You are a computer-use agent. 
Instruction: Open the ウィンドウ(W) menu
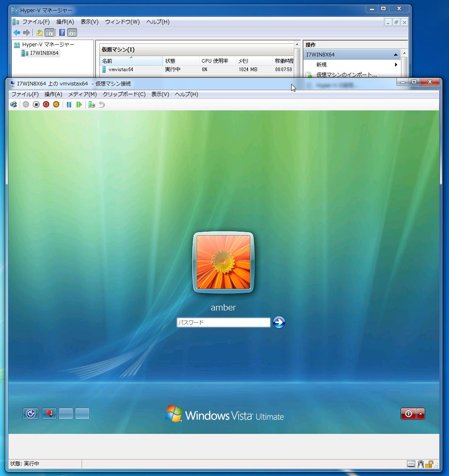coord(122,22)
